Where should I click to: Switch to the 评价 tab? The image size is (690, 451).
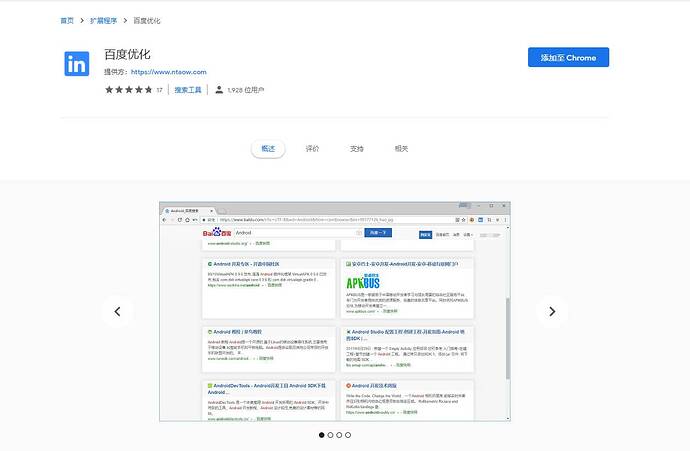[312, 149]
